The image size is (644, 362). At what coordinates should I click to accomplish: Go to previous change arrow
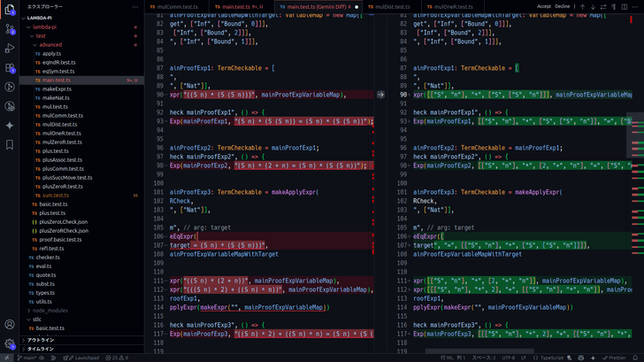tap(582, 6)
